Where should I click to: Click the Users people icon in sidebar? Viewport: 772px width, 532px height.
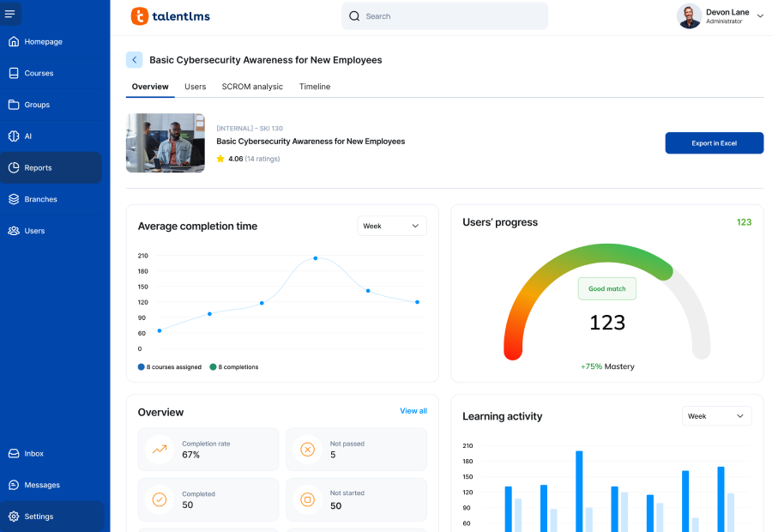point(14,231)
